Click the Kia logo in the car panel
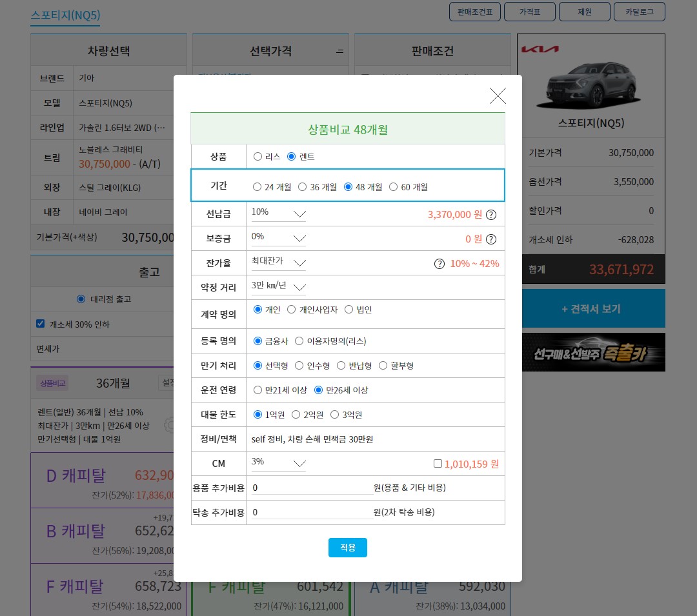Screen dimensions: 697x616 point(540,49)
